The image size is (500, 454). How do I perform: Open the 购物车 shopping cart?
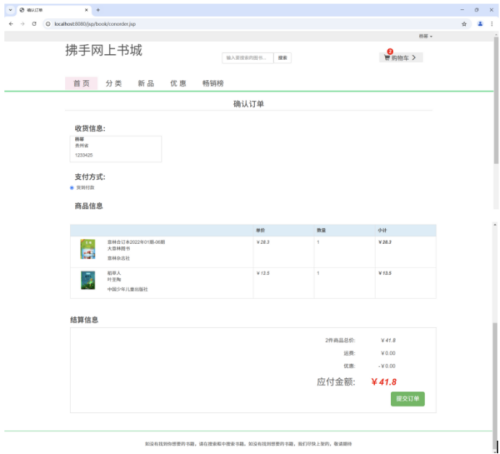pyautogui.click(x=401, y=58)
